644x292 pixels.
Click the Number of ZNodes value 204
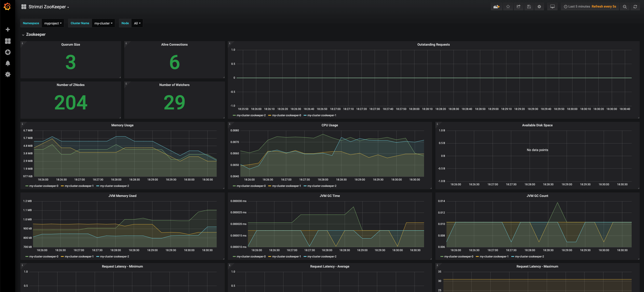coord(71,103)
